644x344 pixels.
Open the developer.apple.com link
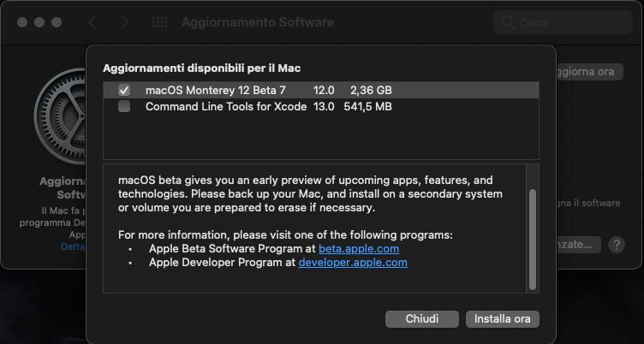click(x=353, y=263)
